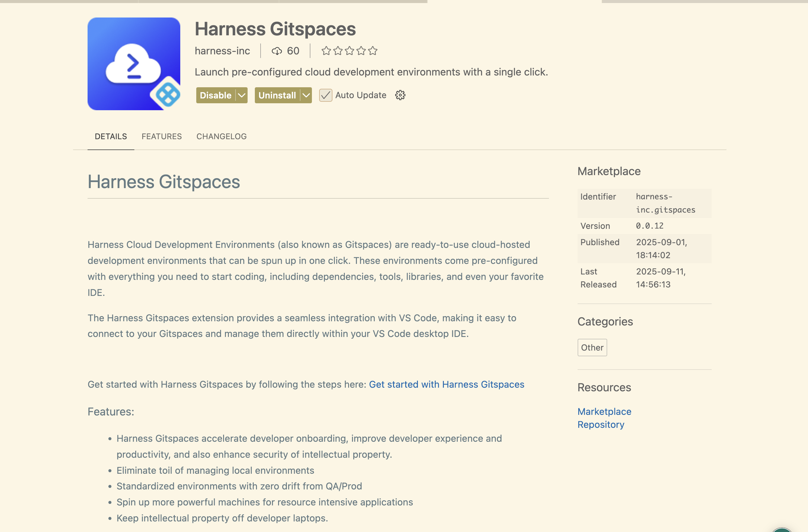Open the Marketplace resource link

tap(604, 412)
